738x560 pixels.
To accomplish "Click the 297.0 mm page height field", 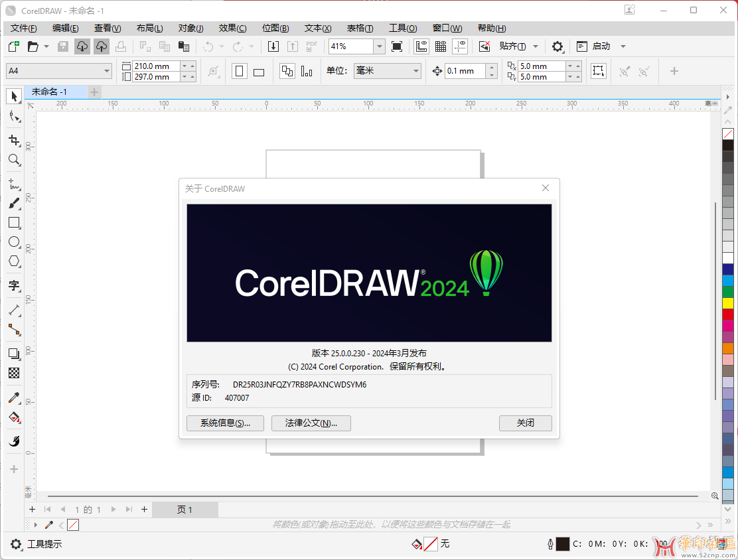I will tap(156, 77).
